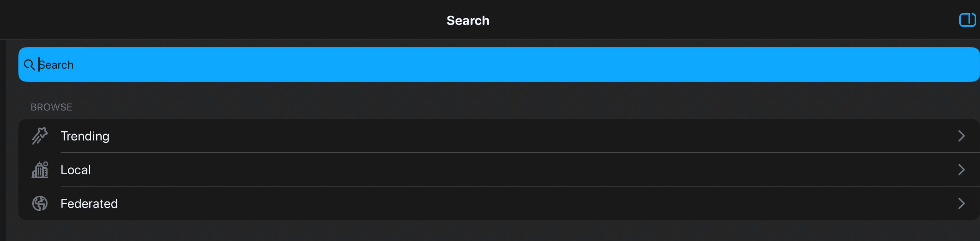The width and height of the screenshot is (980, 241).
Task: Click the Trending sparkle icon
Action: coord(40,136)
